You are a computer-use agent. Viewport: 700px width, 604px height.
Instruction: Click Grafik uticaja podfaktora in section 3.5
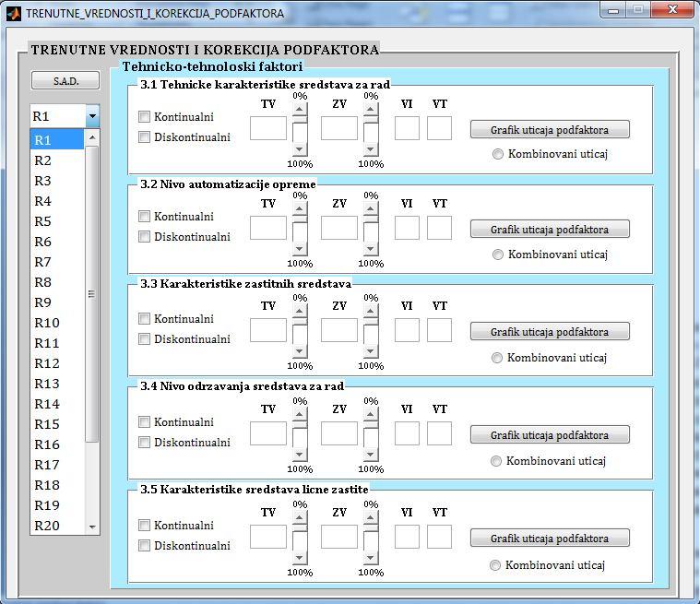point(550,539)
